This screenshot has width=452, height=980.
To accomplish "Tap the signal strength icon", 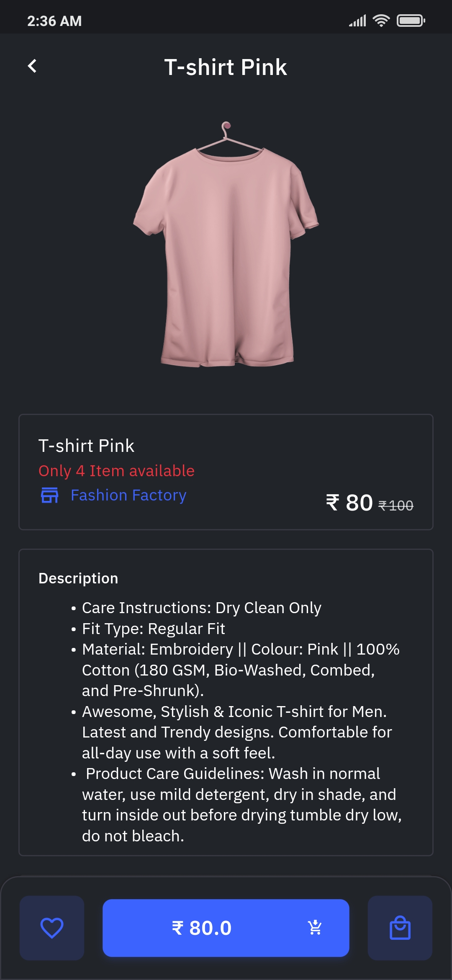I will point(358,21).
